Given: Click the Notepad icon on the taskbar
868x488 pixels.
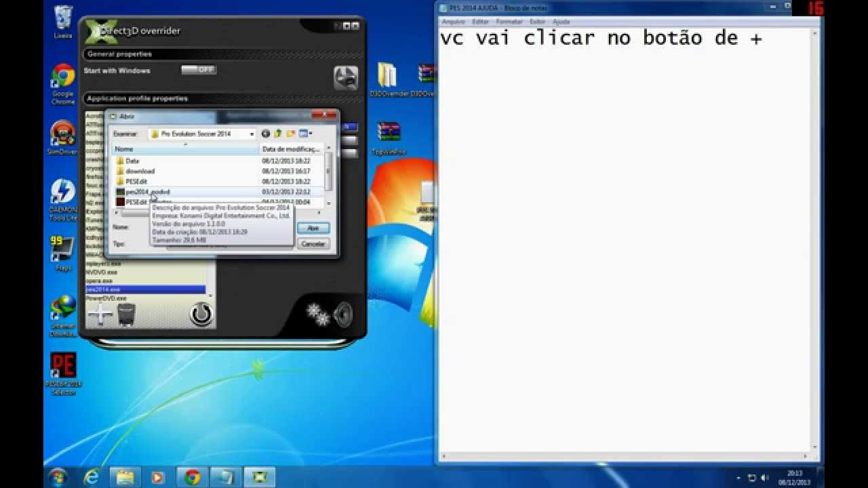Looking at the screenshot, I should pyautogui.click(x=226, y=477).
